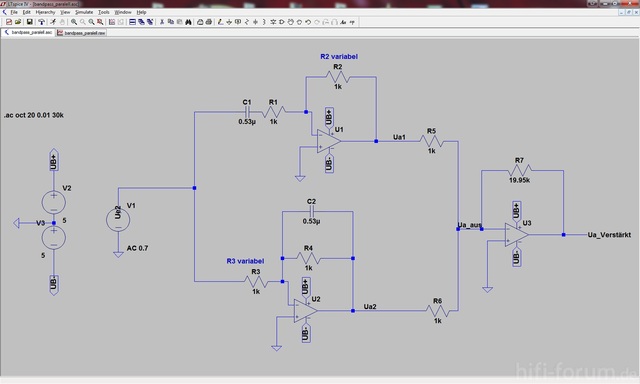This screenshot has width=640, height=384.
Task: Select resistor R7 labeled 19.95k
Action: (x=519, y=170)
